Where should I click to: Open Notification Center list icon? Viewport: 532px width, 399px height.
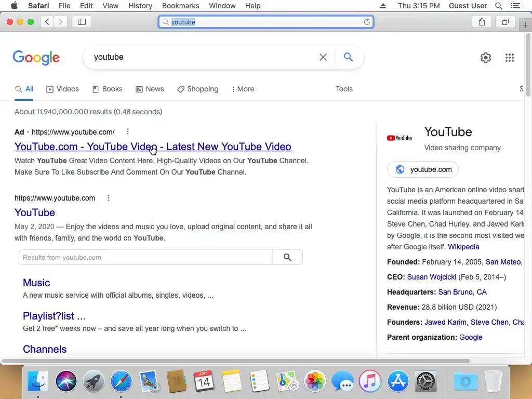515,6
